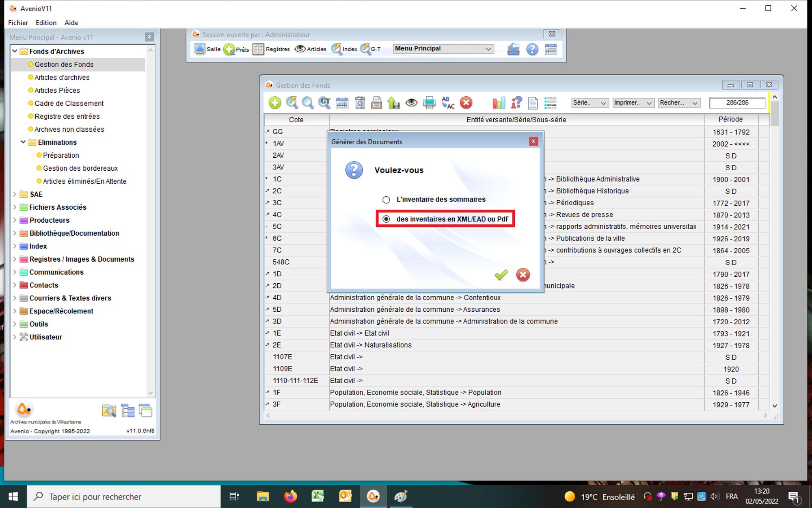Open the Menu Principal combo box
The image size is (812, 508).
point(443,49)
